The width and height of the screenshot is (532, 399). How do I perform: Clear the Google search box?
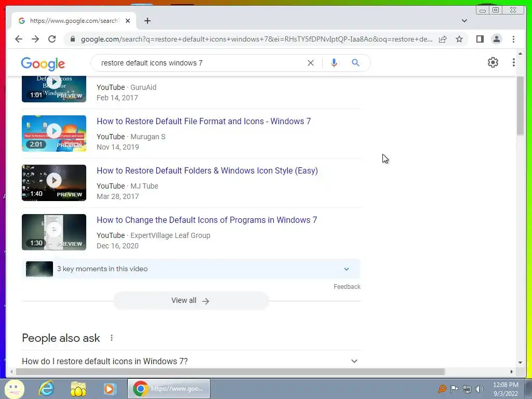(x=311, y=63)
